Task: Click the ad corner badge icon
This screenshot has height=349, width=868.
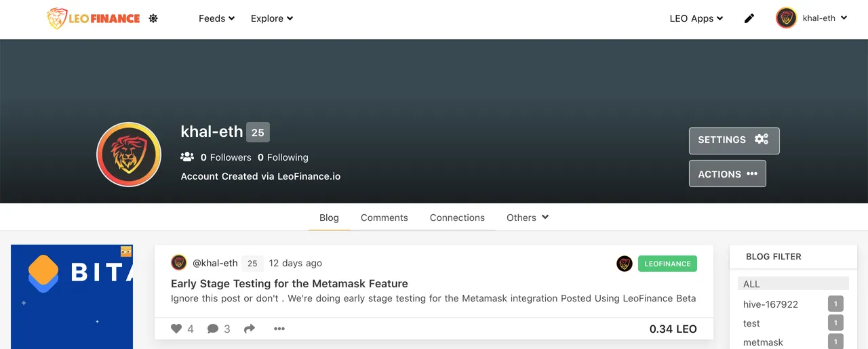Action: tap(126, 251)
